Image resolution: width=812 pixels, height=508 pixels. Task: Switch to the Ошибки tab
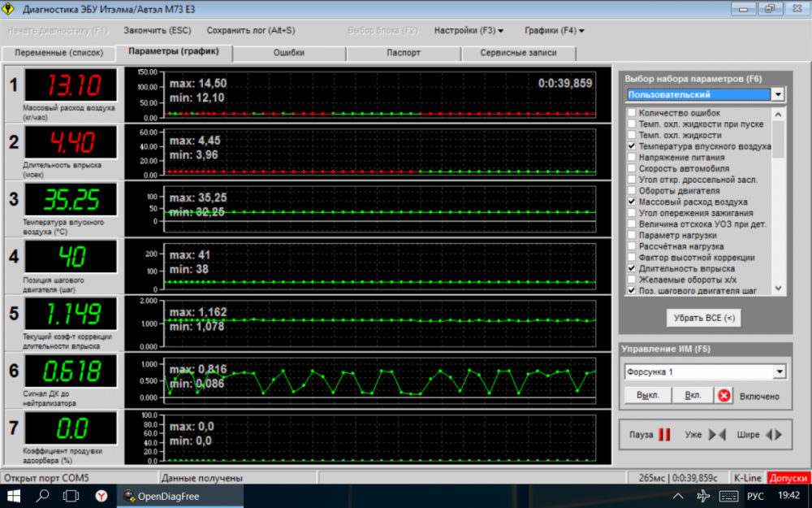pyautogui.click(x=288, y=53)
